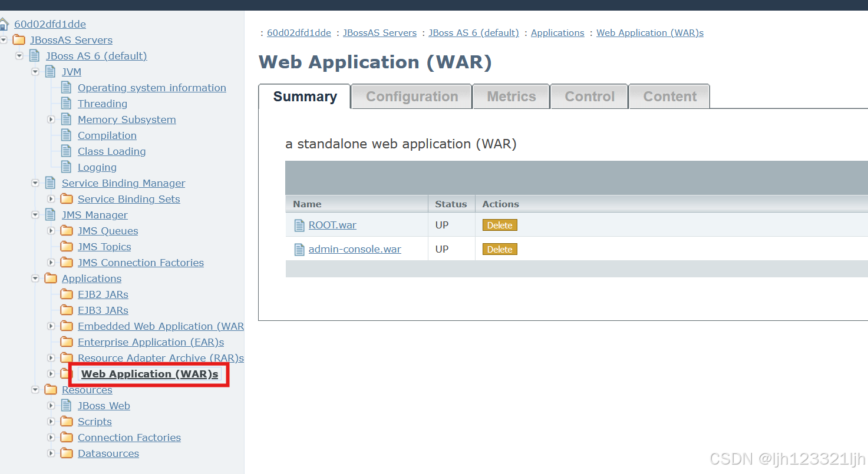This screenshot has height=474, width=868.
Task: Open the ROOT.war link
Action: point(332,225)
